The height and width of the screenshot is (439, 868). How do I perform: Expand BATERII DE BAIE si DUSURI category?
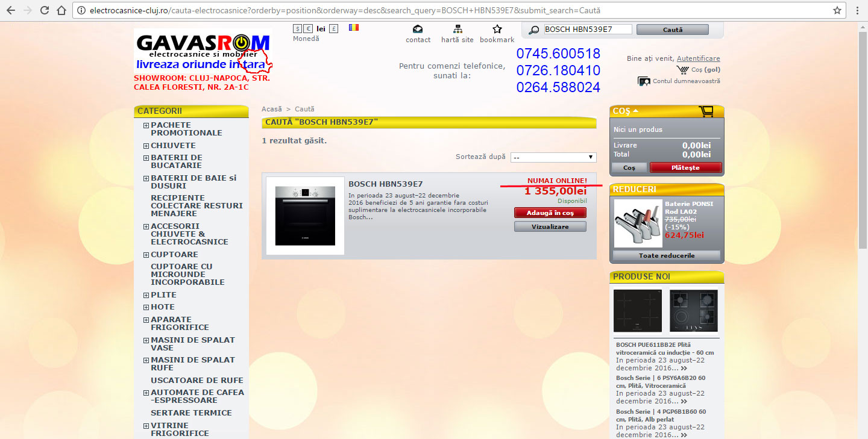pyautogui.click(x=146, y=179)
